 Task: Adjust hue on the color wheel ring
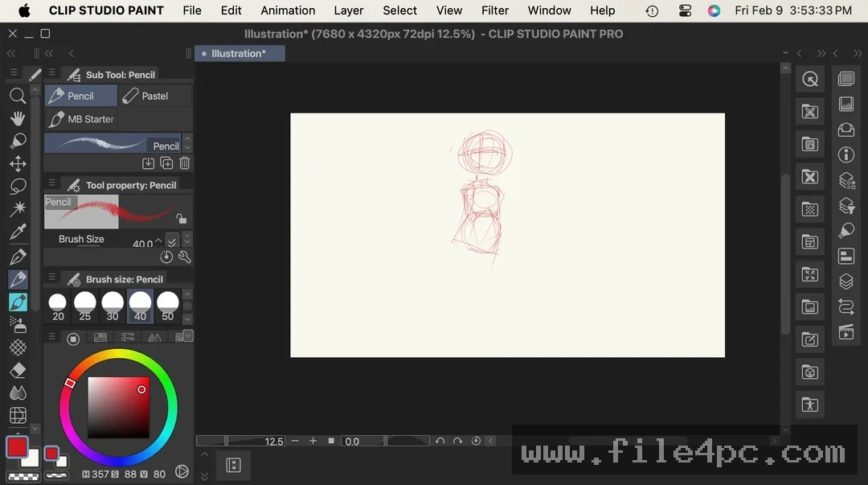pos(118,408)
